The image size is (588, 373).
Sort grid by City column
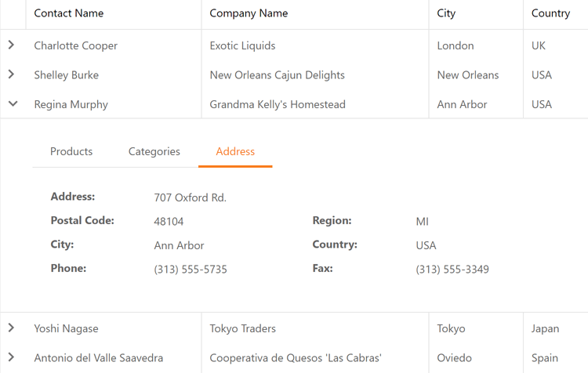pos(447,13)
